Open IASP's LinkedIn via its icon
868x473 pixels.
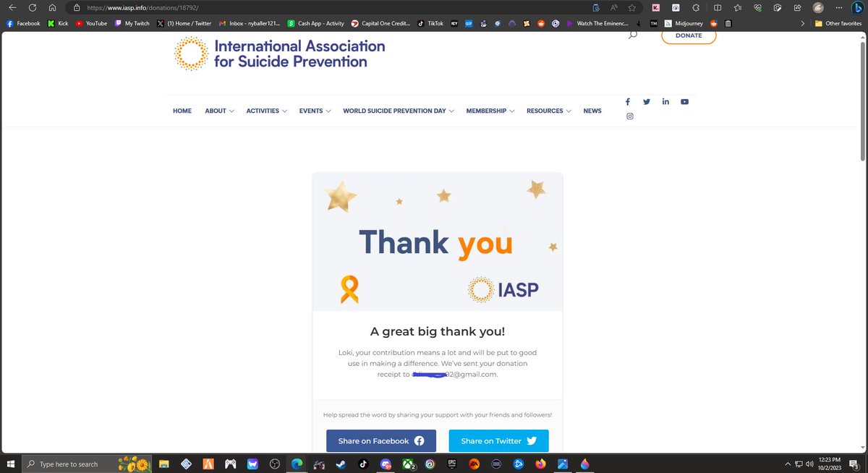[665, 101]
